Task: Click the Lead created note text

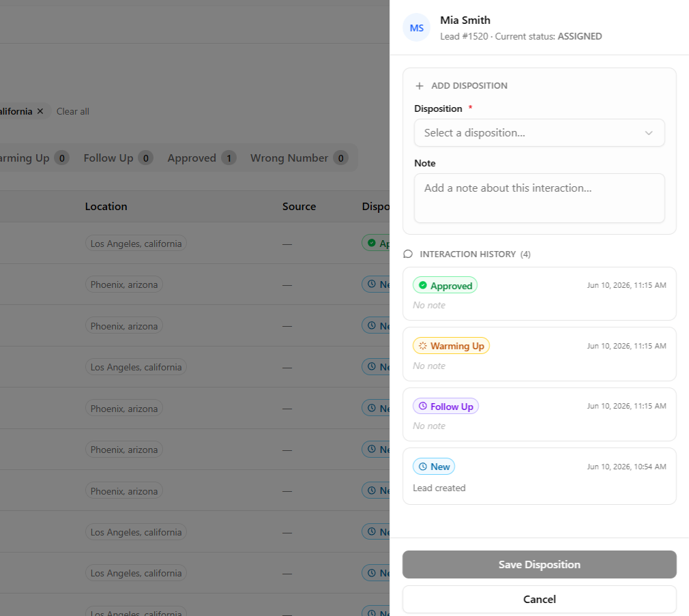Action: coord(439,488)
